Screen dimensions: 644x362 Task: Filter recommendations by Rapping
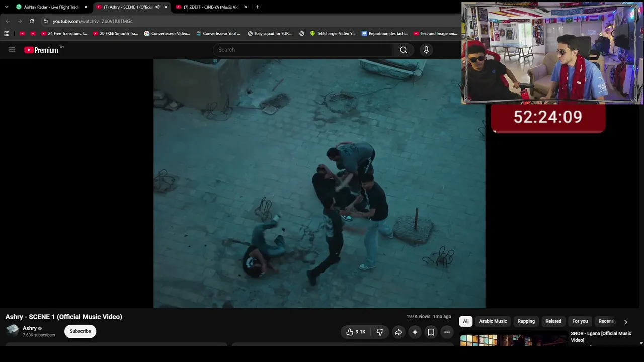point(526,321)
